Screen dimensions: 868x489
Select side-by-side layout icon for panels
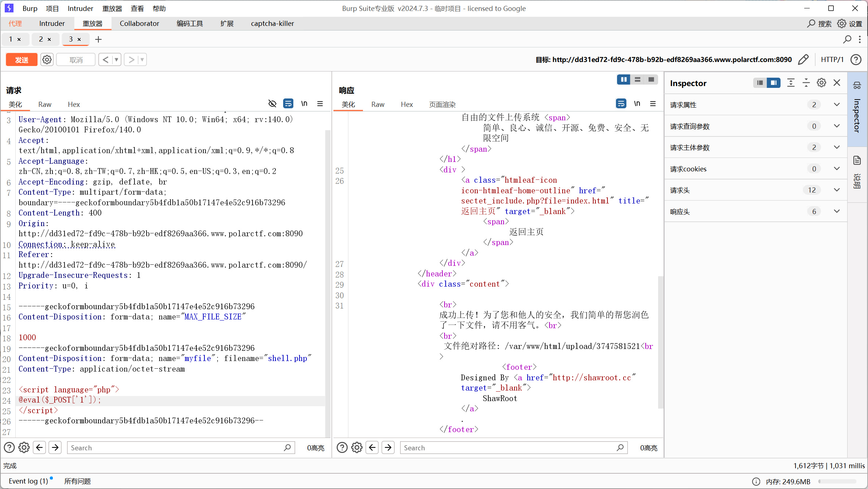tap(624, 79)
